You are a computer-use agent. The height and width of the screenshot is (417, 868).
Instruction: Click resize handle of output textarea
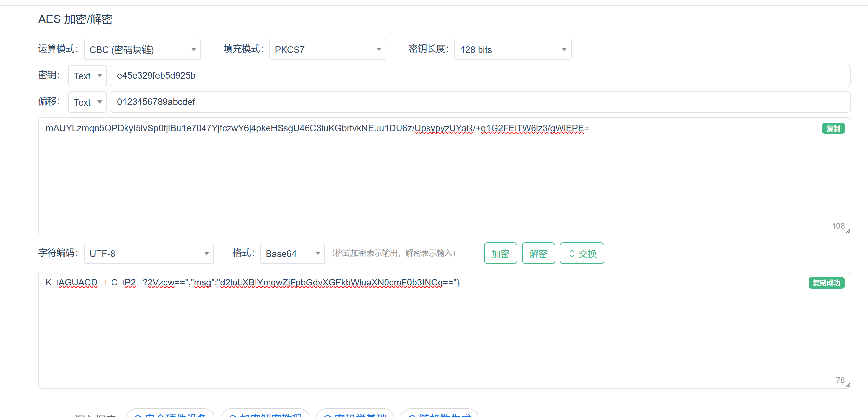848,385
